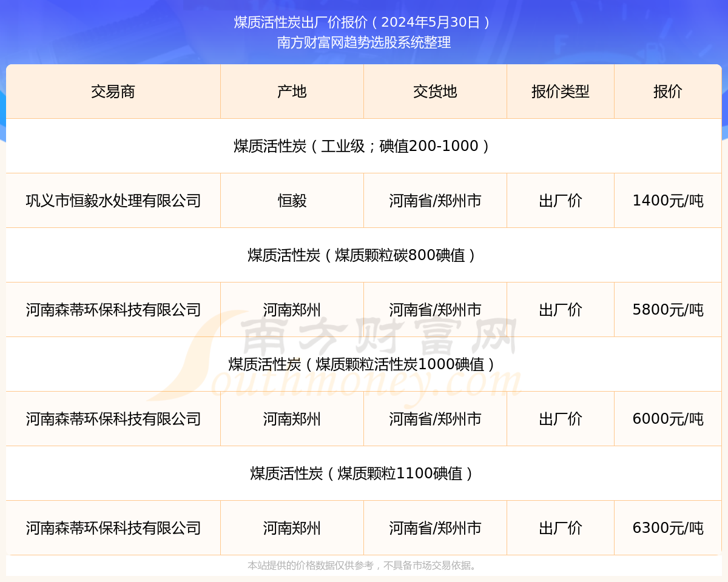Click 河南郑州 in the 6000元/吨 row
This screenshot has height=582, width=728.
292,419
